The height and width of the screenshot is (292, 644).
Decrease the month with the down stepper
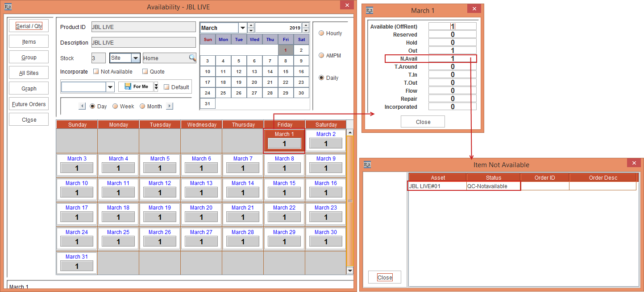(251, 30)
